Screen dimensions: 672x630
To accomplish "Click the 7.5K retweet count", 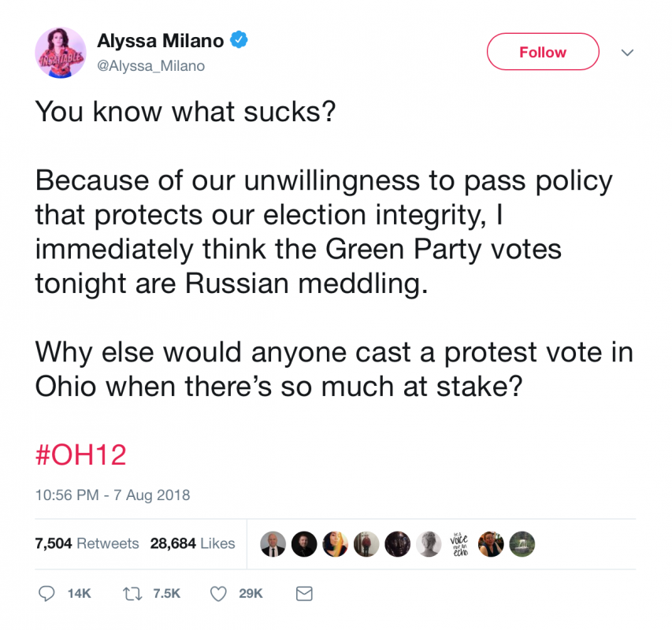I will (166, 594).
